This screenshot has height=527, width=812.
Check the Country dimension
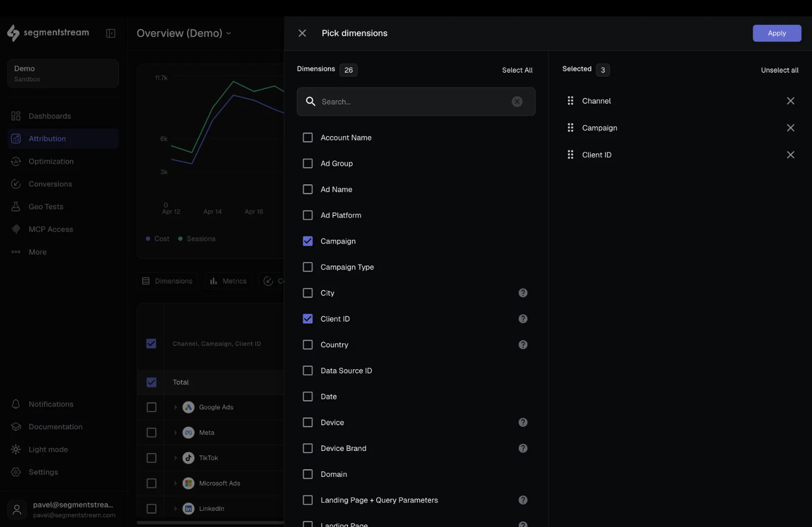point(308,345)
